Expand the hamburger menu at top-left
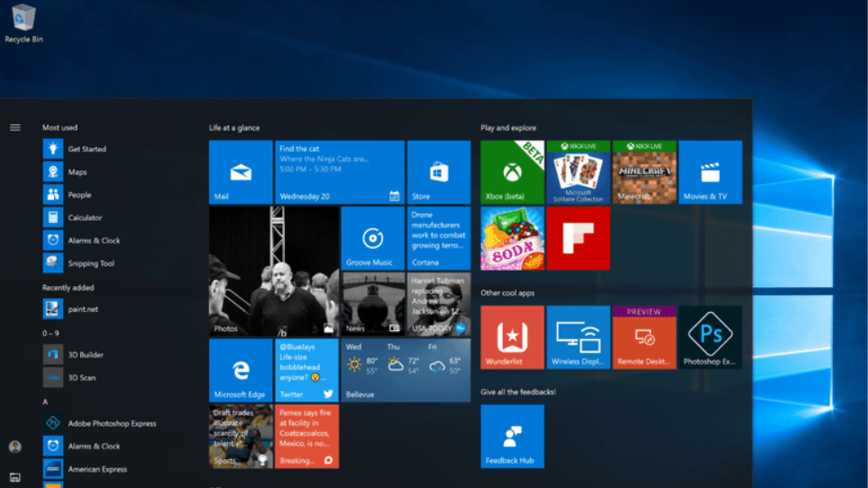 15,128
